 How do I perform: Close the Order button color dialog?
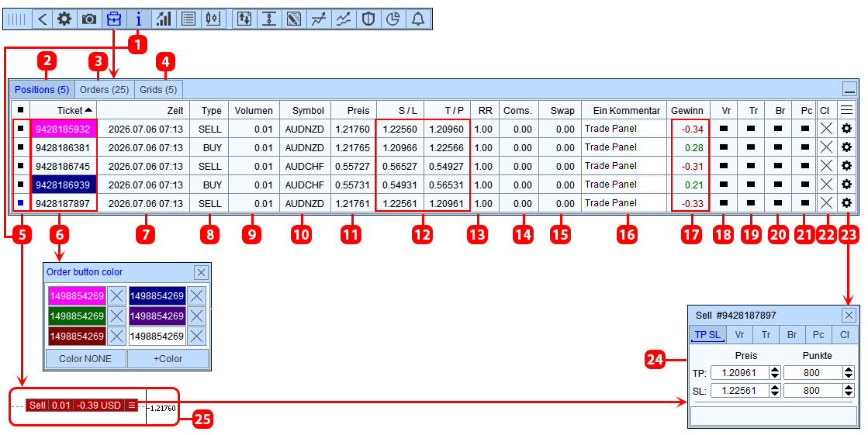pyautogui.click(x=201, y=272)
